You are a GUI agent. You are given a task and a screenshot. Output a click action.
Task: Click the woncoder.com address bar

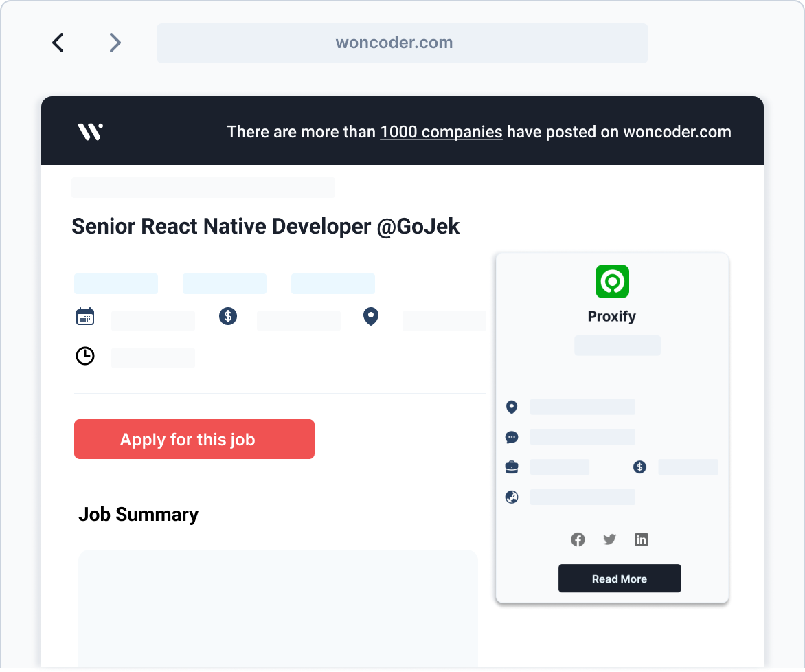tap(402, 43)
